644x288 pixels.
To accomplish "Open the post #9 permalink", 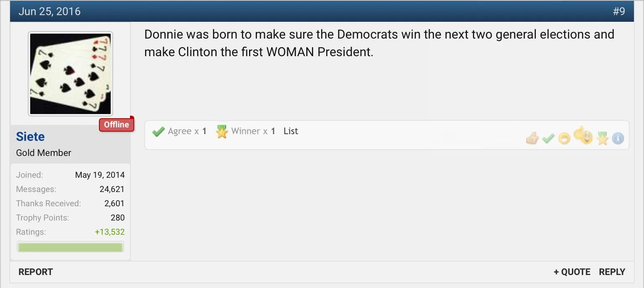I will [619, 11].
